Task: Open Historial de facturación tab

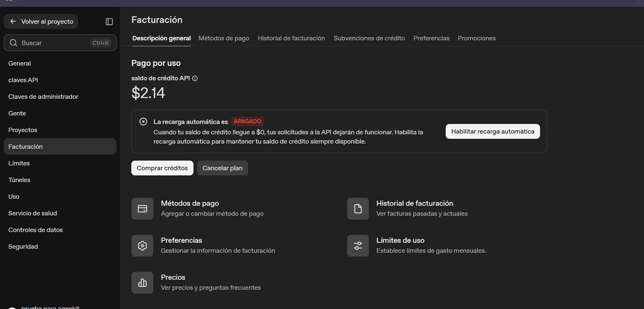Action: click(x=291, y=38)
